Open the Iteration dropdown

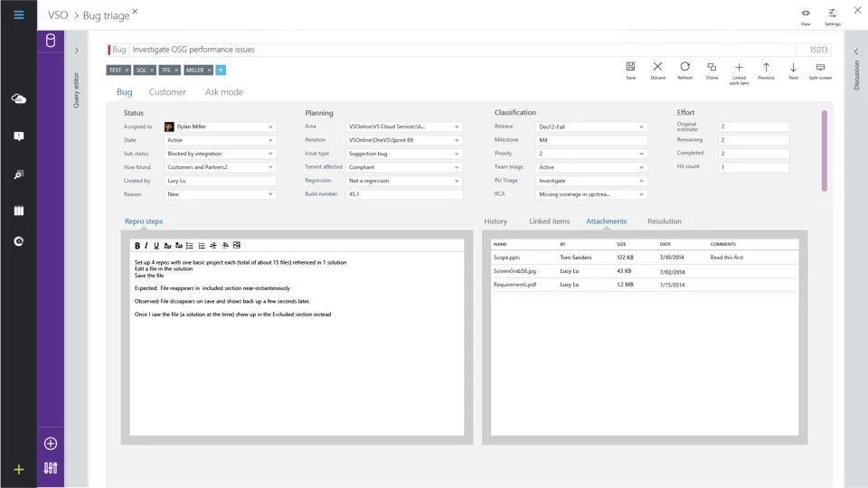(x=404, y=140)
